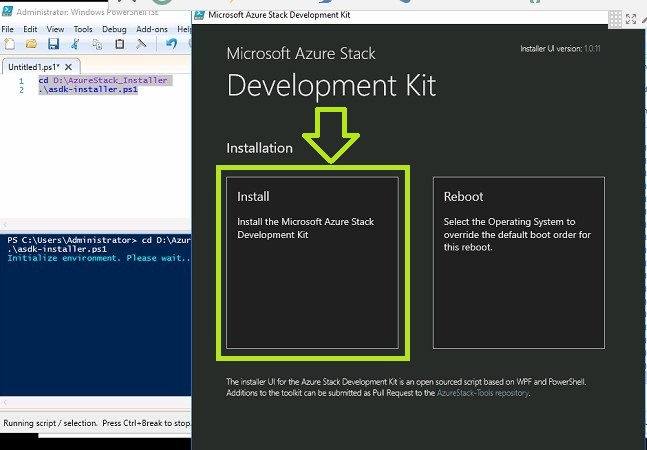This screenshot has height=450, width=647.
Task: Click script line 'cd D:\AzureStack_Installer' in editor
Action: point(103,80)
